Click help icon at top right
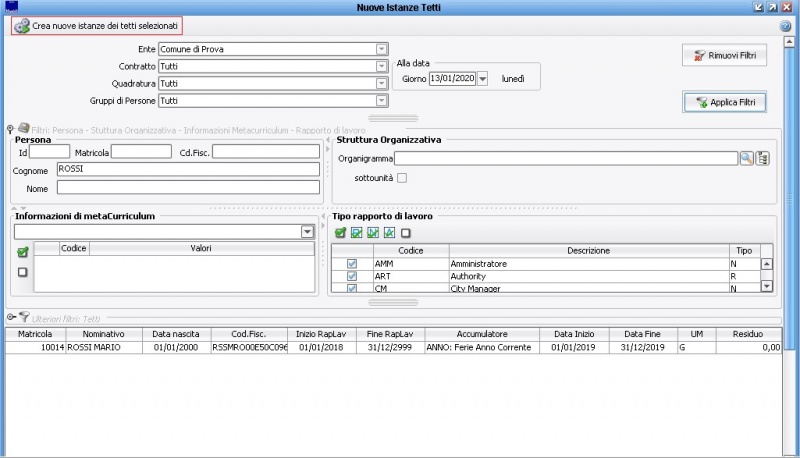Viewport: 800px width, 458px height. (x=786, y=25)
